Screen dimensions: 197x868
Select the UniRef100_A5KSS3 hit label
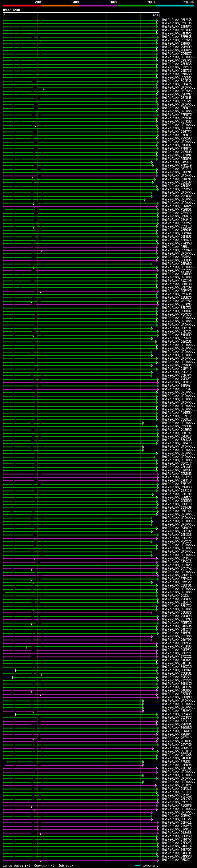pos(176,74)
